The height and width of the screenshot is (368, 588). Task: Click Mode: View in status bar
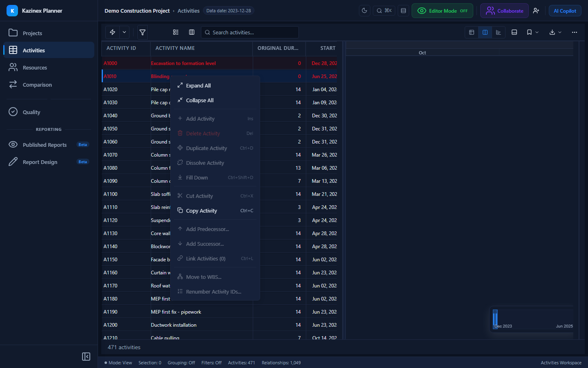[118, 363]
